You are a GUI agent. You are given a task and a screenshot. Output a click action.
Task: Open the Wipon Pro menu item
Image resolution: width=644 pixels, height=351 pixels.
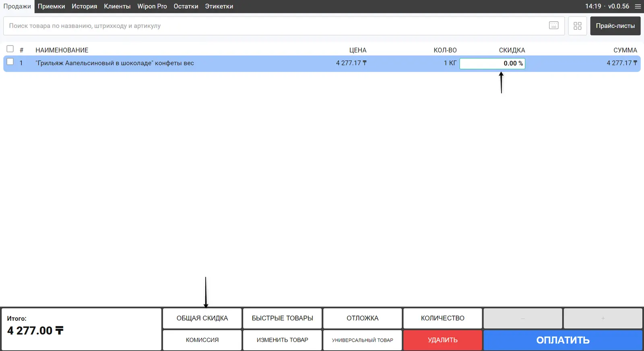tap(152, 6)
